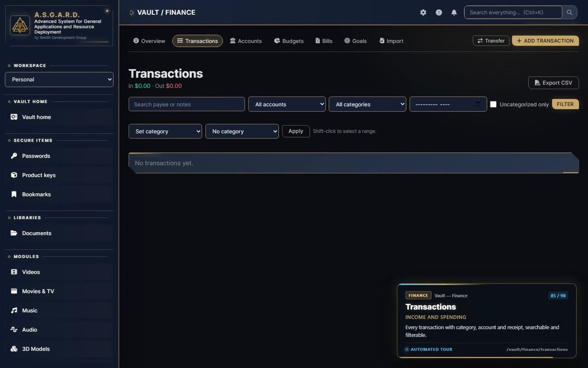Image resolution: width=588 pixels, height=368 pixels.
Task: Open Movies & TV module
Action: pyautogui.click(x=59, y=291)
